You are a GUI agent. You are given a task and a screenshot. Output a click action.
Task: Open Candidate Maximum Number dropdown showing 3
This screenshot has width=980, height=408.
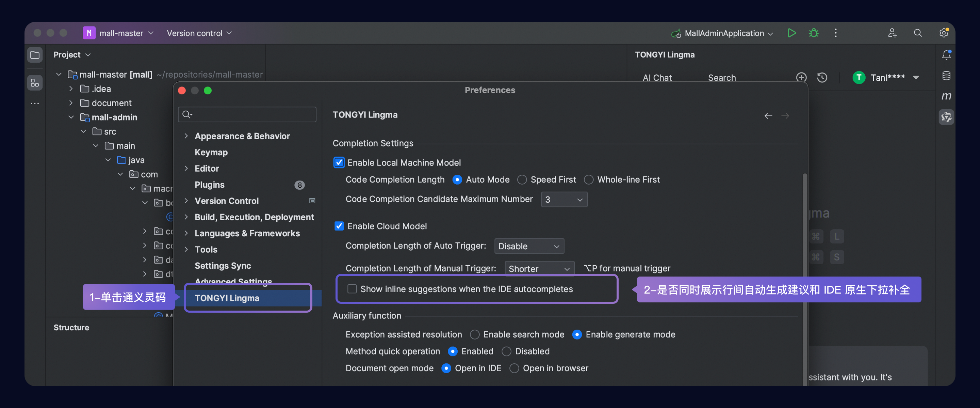click(x=564, y=200)
